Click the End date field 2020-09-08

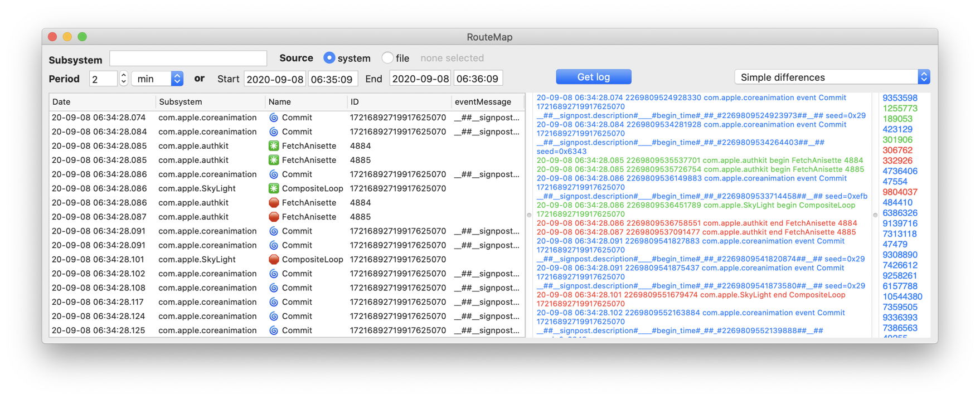tap(420, 79)
